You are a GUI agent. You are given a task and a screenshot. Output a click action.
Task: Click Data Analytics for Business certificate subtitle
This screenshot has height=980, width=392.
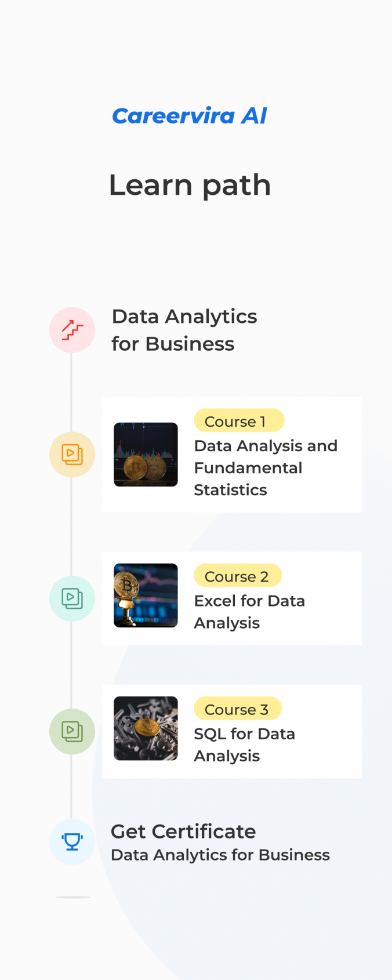point(220,855)
